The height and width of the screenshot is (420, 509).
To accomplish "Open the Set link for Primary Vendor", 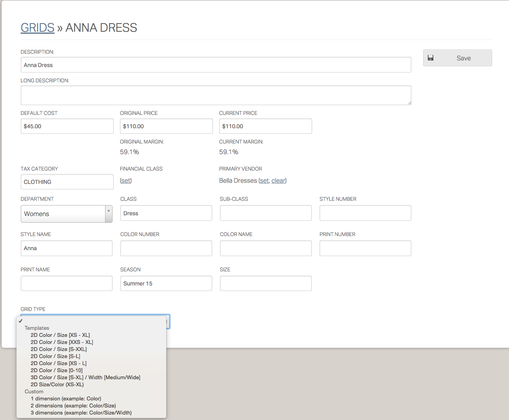I will click(264, 180).
